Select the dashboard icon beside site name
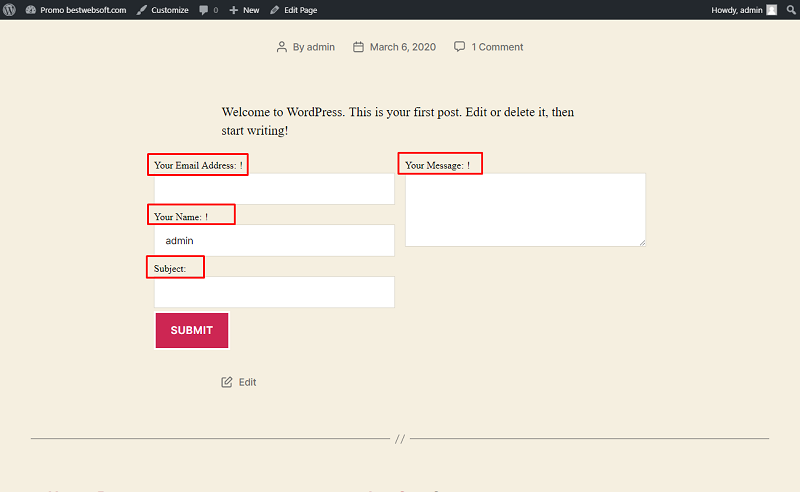800x492 pixels. [x=31, y=10]
